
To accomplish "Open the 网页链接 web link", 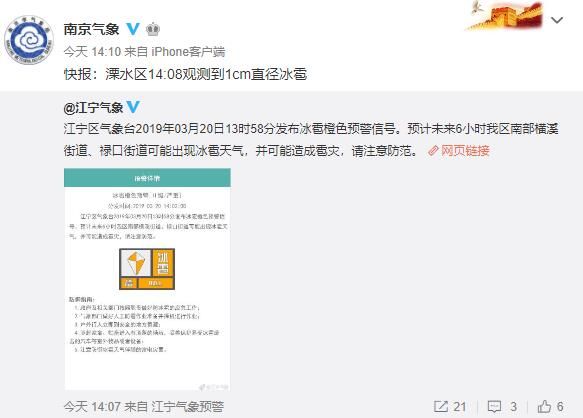I will click(x=465, y=151).
